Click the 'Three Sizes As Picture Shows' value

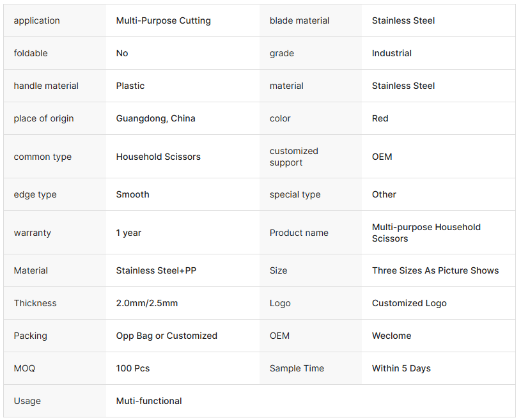(x=435, y=270)
